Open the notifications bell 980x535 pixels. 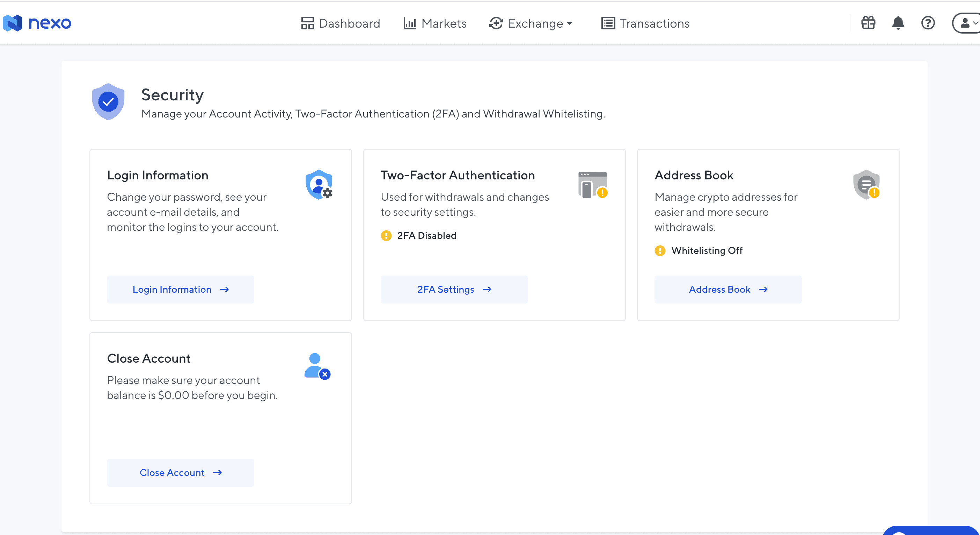click(x=898, y=23)
